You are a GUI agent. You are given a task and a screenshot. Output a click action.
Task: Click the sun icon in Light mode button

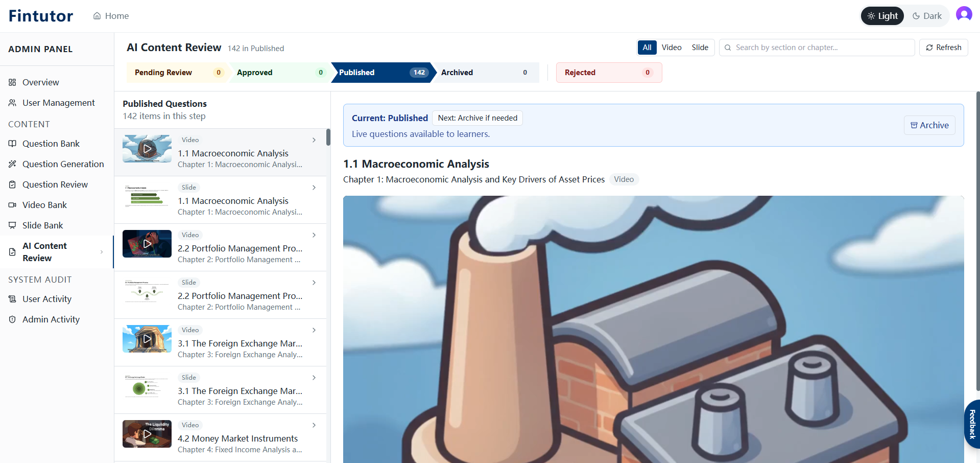click(871, 16)
